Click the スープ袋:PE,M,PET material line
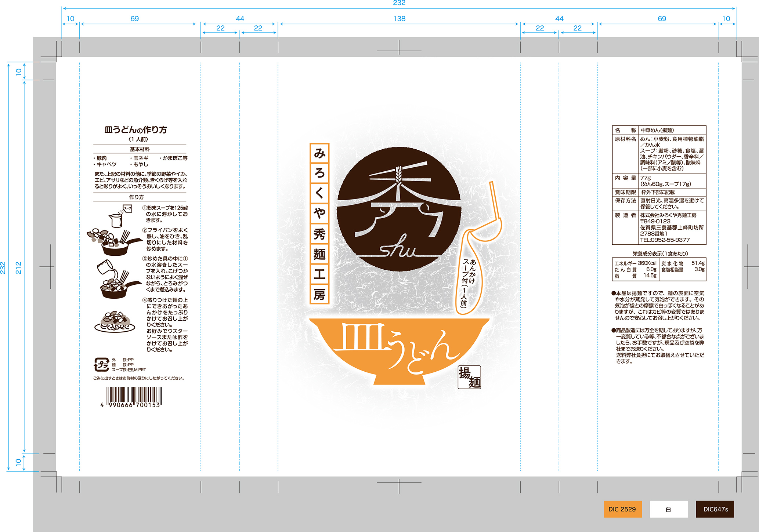 click(129, 370)
